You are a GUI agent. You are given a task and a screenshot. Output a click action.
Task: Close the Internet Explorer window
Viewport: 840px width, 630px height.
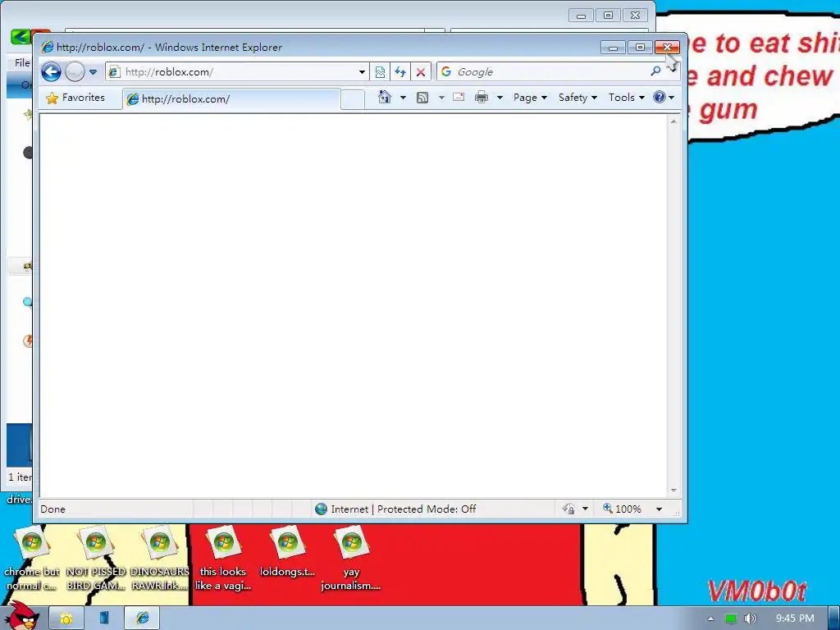pos(667,48)
